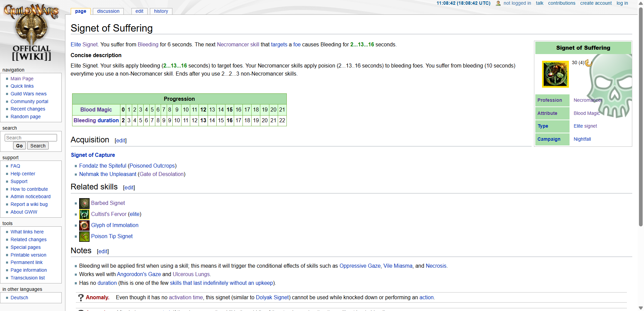Open Fondalz the Spiteful link
Viewport: 644px width, 311px height.
pyautogui.click(x=103, y=166)
